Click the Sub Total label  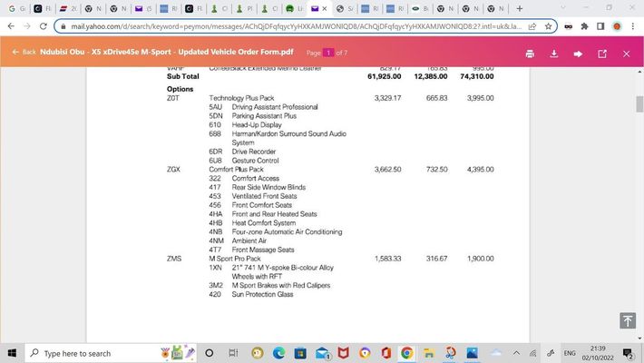(x=182, y=76)
